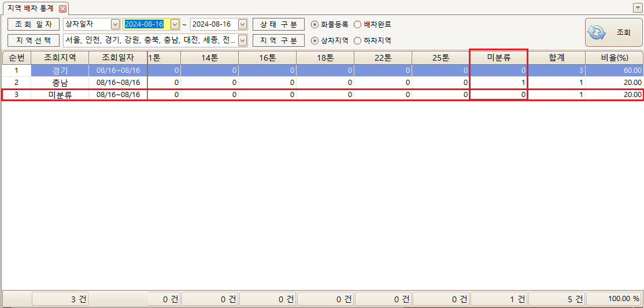Switch to the 지역 배차 통계 tab

(31, 9)
